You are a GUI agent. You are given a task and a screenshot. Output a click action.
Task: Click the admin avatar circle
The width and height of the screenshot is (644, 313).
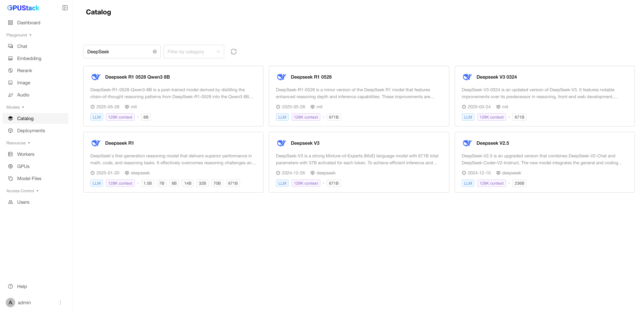(10, 303)
